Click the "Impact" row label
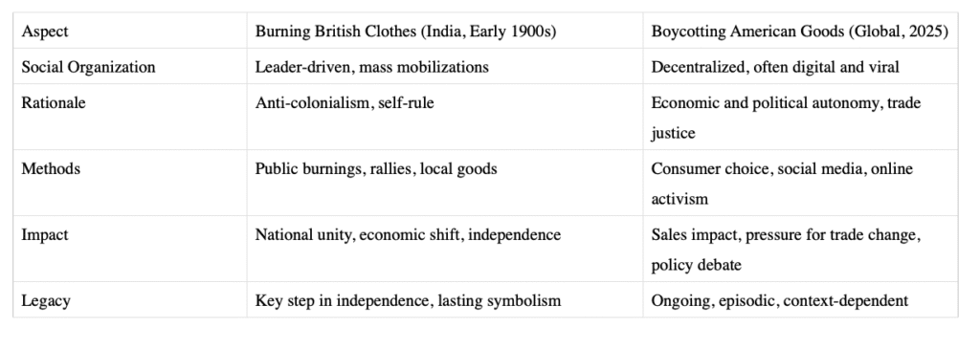The width and height of the screenshot is (980, 348). click(130, 250)
